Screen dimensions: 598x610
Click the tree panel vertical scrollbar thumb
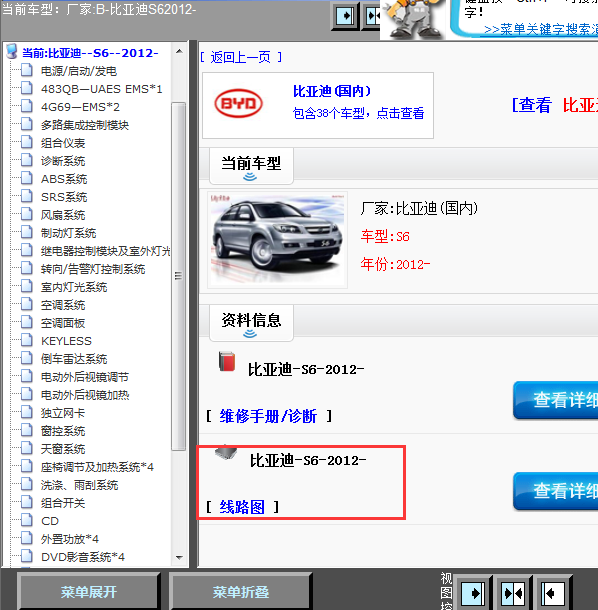(x=179, y=276)
